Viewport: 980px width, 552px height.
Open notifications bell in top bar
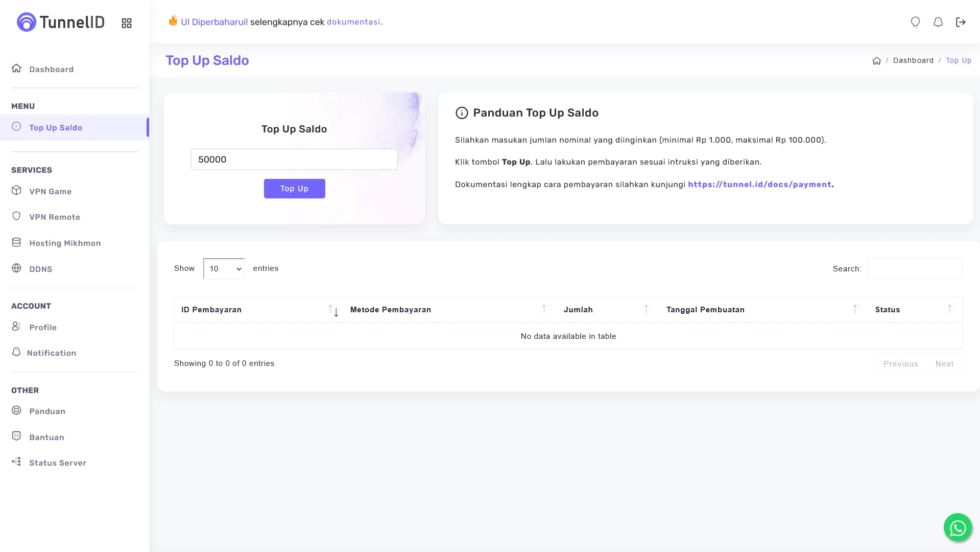[938, 22]
